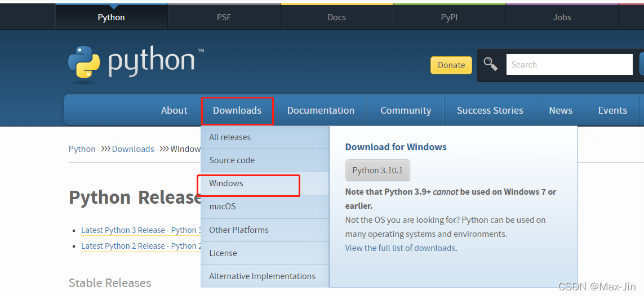Open the About navigation menu
This screenshot has height=296, width=644.
174,110
